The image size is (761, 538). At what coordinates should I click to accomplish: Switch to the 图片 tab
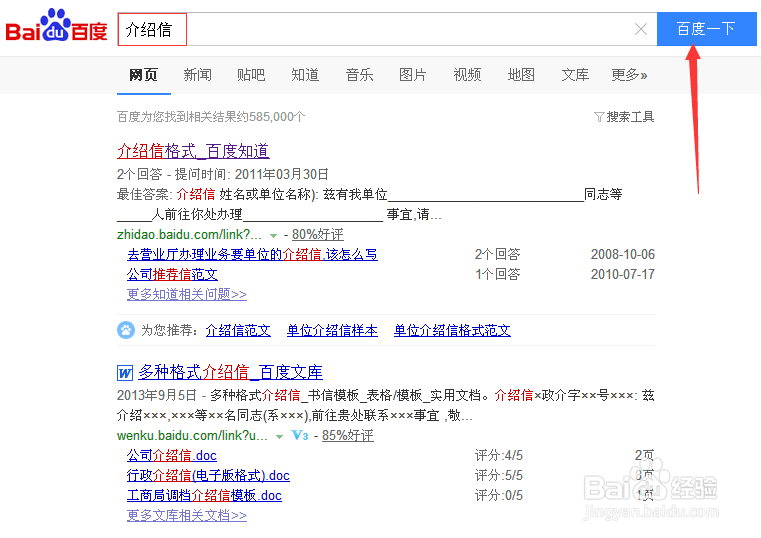point(413,75)
